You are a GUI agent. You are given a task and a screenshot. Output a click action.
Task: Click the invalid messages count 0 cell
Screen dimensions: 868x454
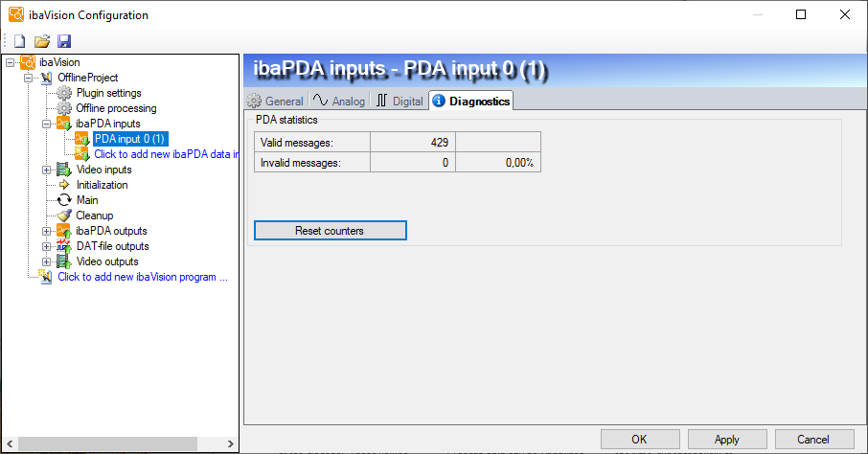point(413,163)
